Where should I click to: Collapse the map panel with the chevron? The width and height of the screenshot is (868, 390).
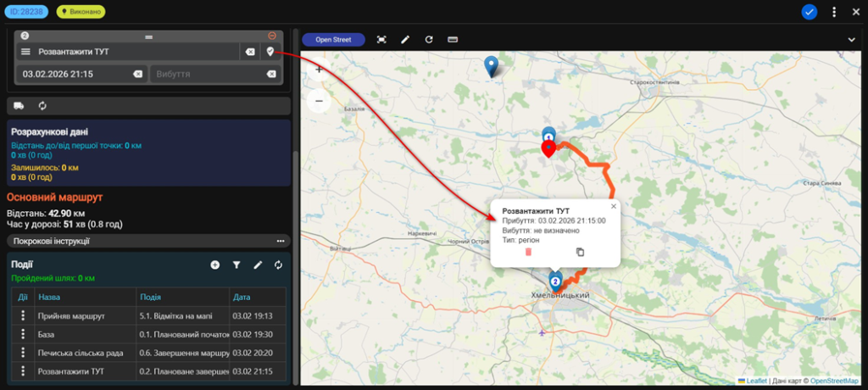[x=852, y=39]
